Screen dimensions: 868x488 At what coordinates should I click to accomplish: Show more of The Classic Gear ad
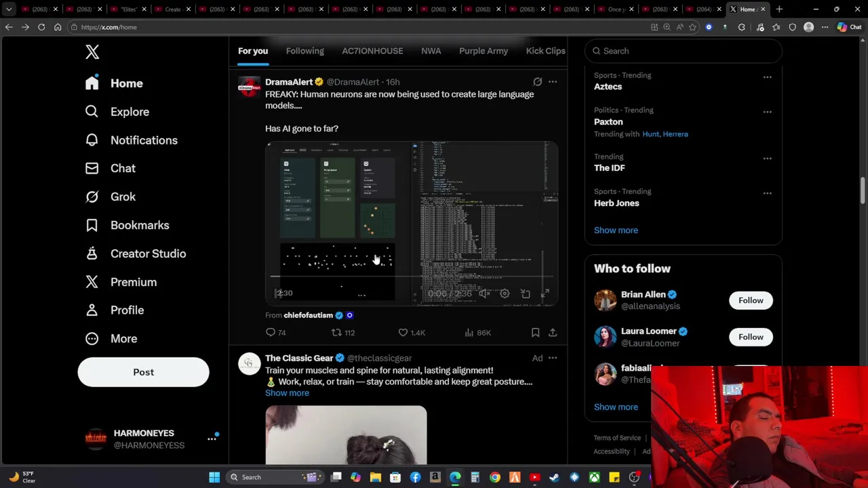pyautogui.click(x=287, y=393)
